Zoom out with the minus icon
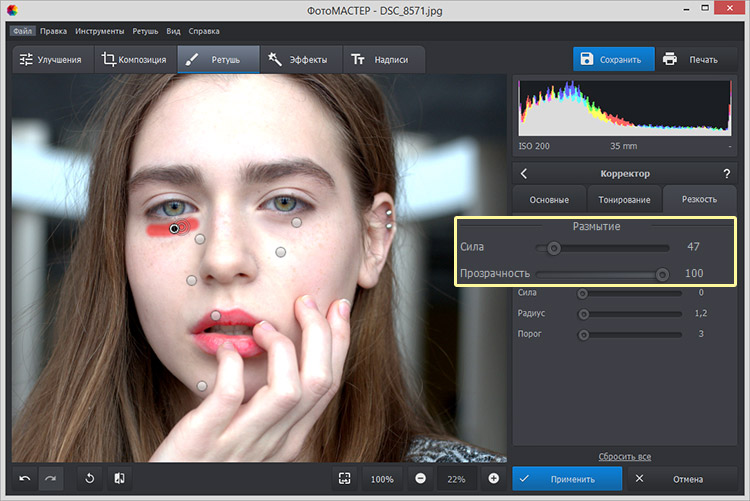This screenshot has width=750, height=501. point(420,479)
